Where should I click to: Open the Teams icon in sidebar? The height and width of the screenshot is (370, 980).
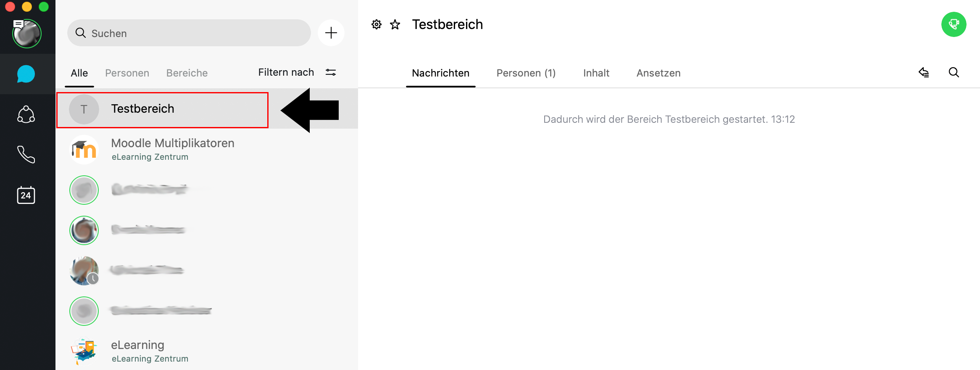tap(26, 114)
